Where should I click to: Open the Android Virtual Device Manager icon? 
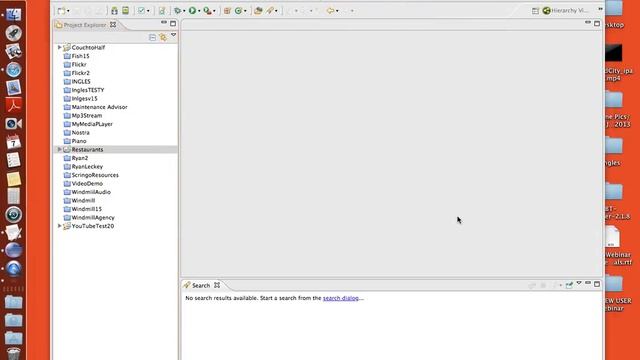point(126,11)
